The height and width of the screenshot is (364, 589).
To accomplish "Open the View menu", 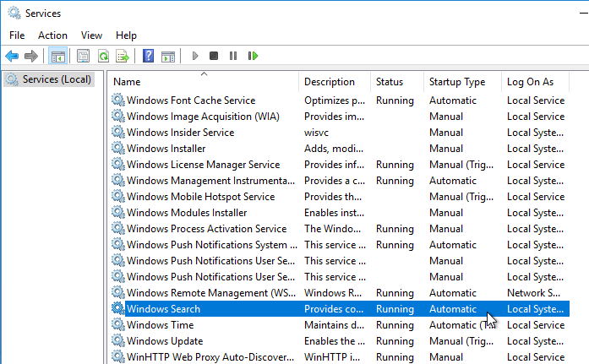I will coord(91,35).
